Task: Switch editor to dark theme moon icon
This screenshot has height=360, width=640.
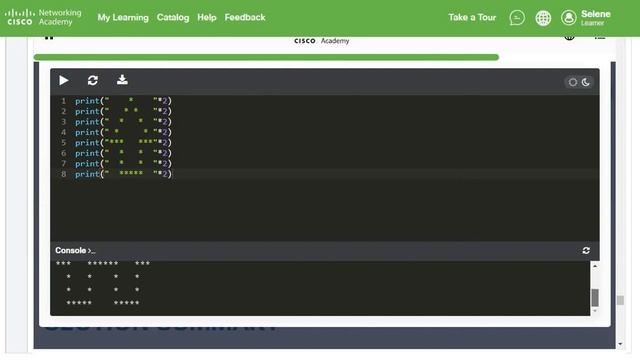Action: [585, 82]
